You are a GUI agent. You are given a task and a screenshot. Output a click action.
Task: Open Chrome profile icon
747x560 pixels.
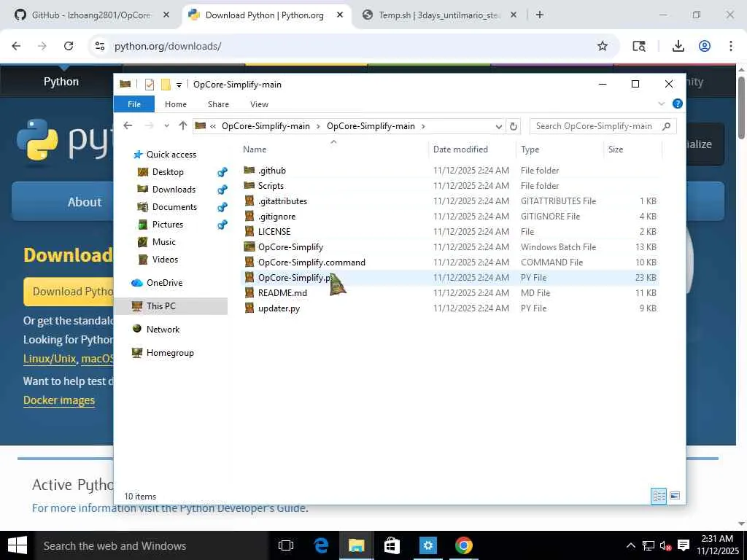pyautogui.click(x=705, y=46)
